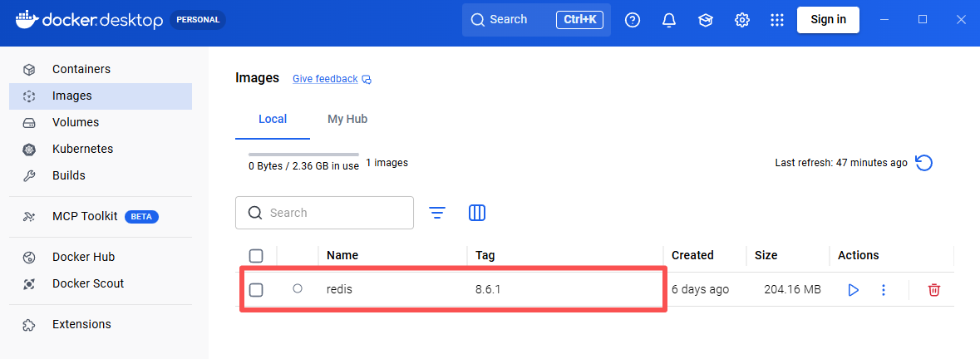This screenshot has width=980, height=359.
Task: Click the redis unused status circle
Action: point(298,288)
